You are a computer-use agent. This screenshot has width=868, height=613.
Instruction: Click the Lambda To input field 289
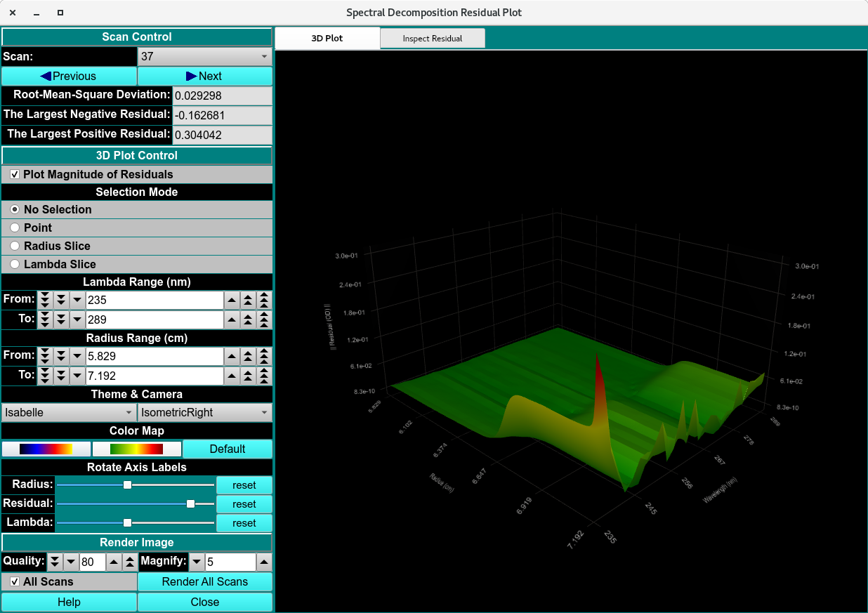(x=154, y=319)
